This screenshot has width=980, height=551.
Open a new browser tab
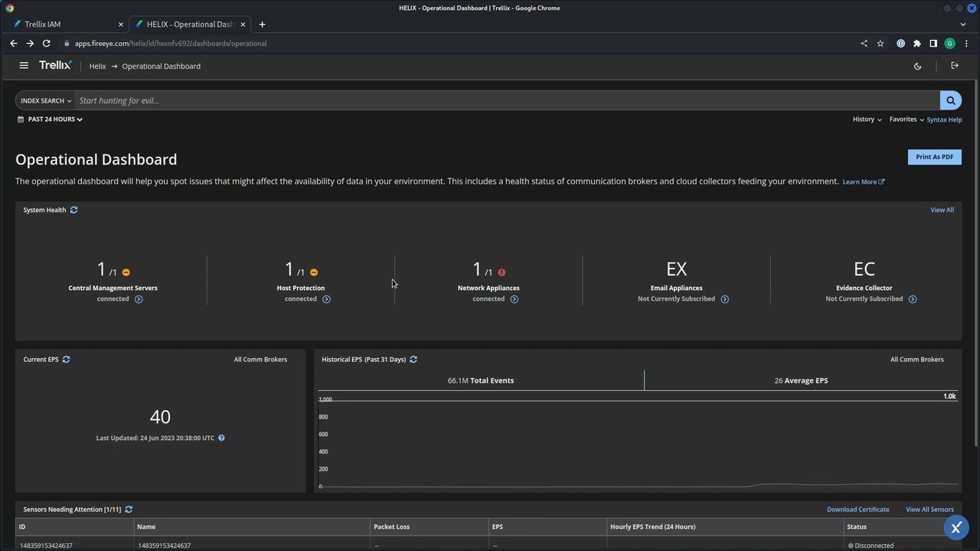262,24
